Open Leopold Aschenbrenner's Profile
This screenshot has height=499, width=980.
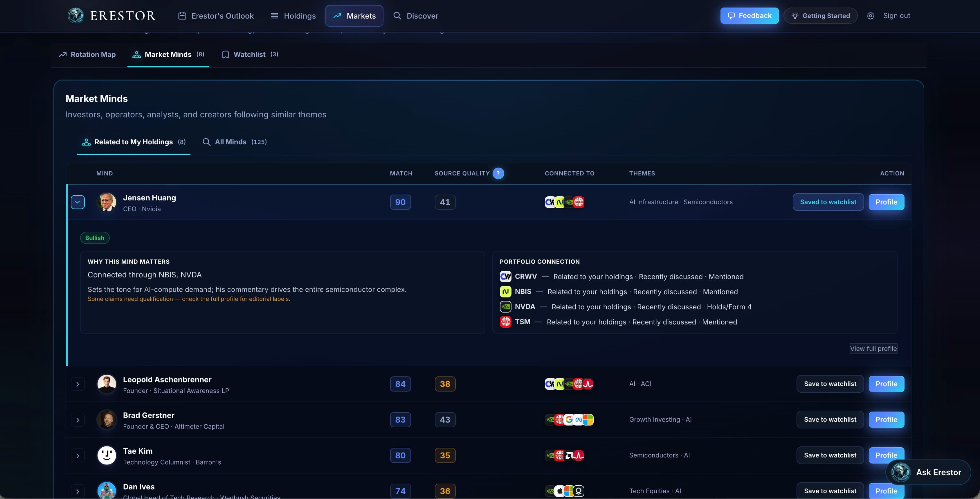pyautogui.click(x=886, y=384)
